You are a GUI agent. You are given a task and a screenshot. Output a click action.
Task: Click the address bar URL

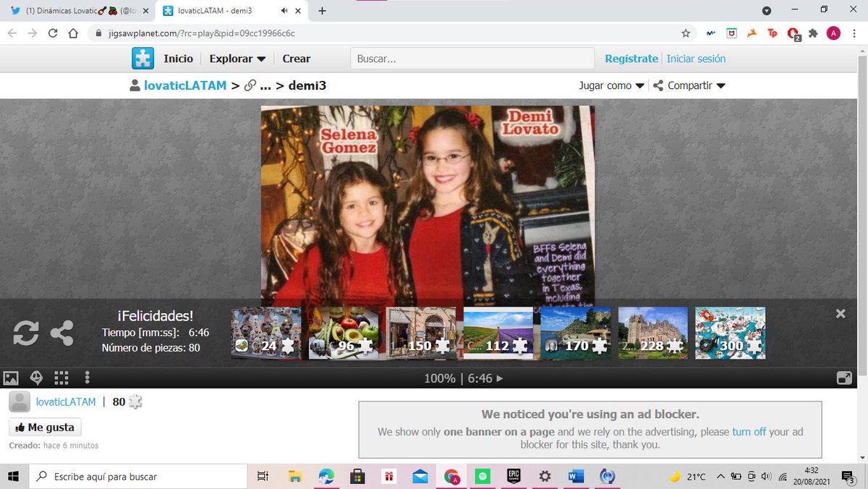click(201, 33)
